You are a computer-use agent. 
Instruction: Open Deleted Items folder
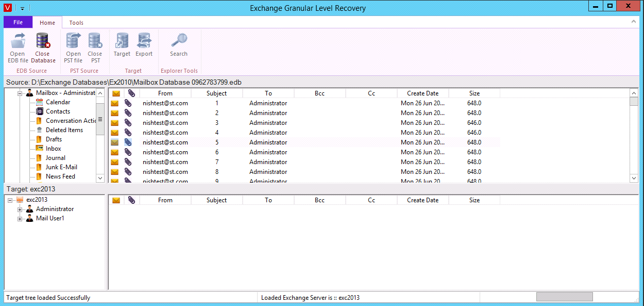[x=64, y=130]
